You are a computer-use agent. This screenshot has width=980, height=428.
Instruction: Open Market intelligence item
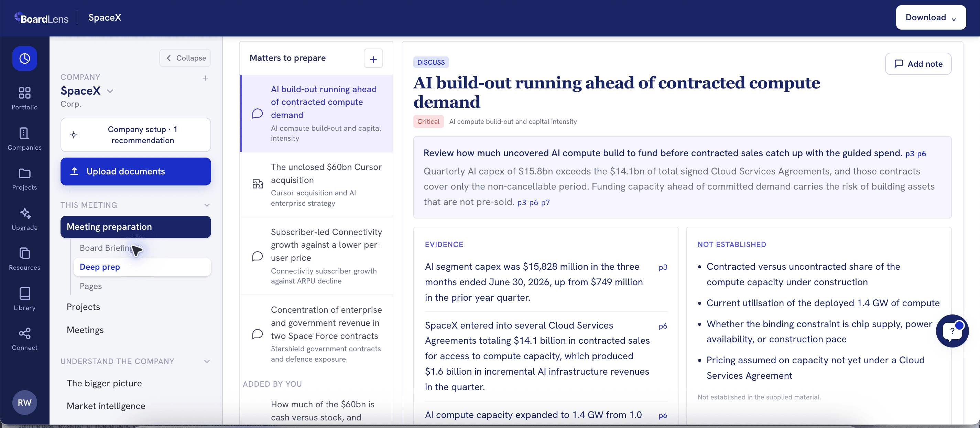tap(106, 406)
